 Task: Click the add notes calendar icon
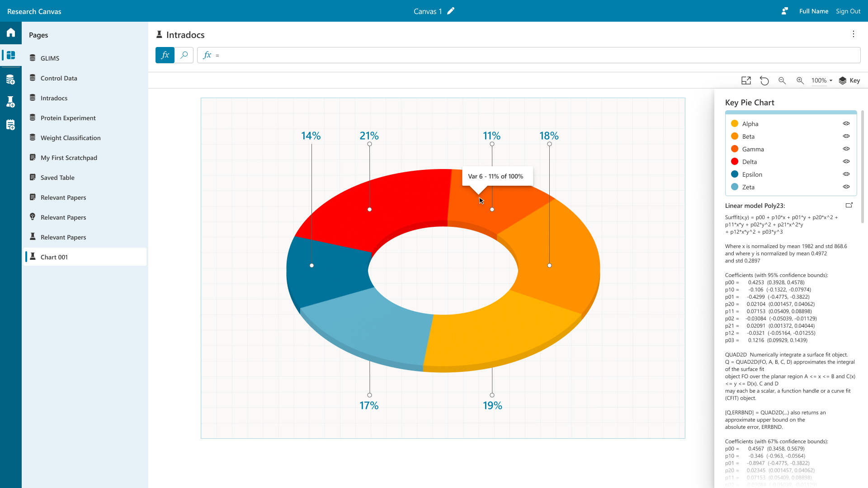click(11, 125)
